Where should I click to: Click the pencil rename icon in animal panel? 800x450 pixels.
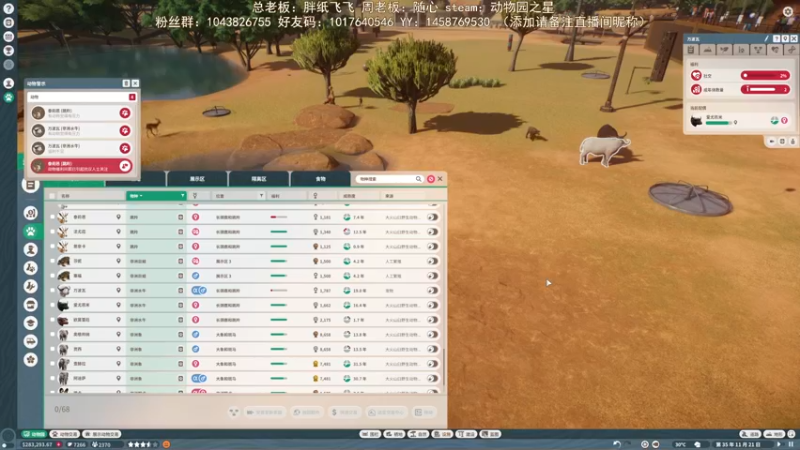(x=766, y=39)
